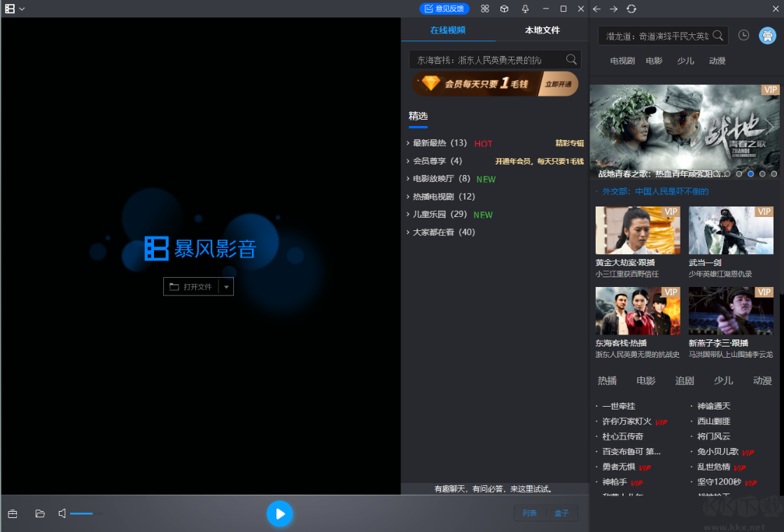The height and width of the screenshot is (532, 784).
Task: Pin the window with the pin icon
Action: 525,8
